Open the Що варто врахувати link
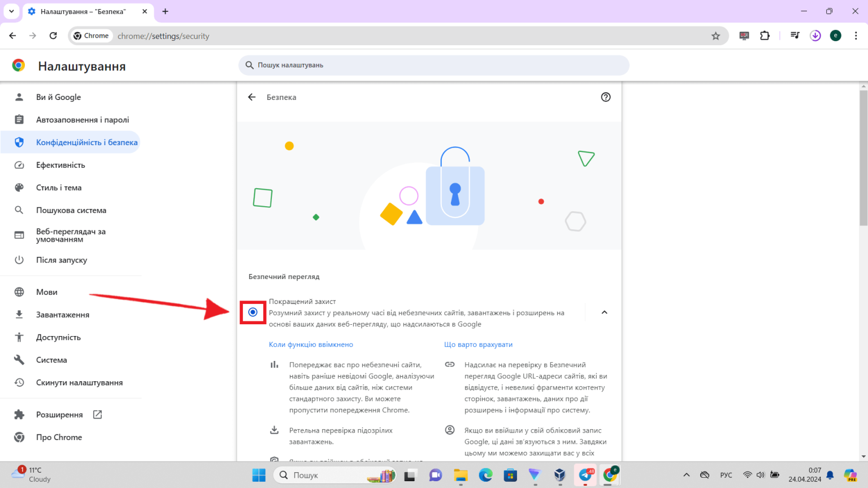The height and width of the screenshot is (488, 868). click(478, 344)
